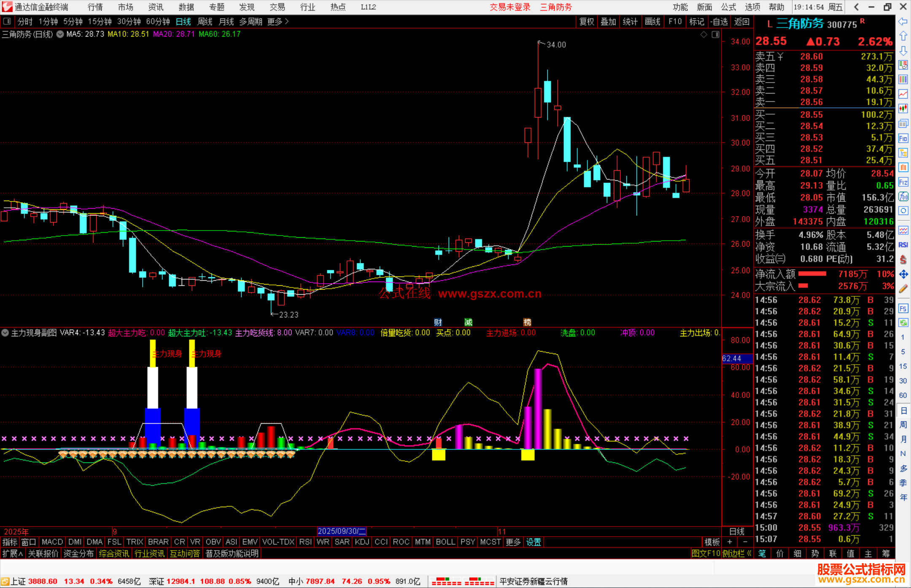This screenshot has width=911, height=588.
Task: Open the 公式 menu
Action: [728, 7]
